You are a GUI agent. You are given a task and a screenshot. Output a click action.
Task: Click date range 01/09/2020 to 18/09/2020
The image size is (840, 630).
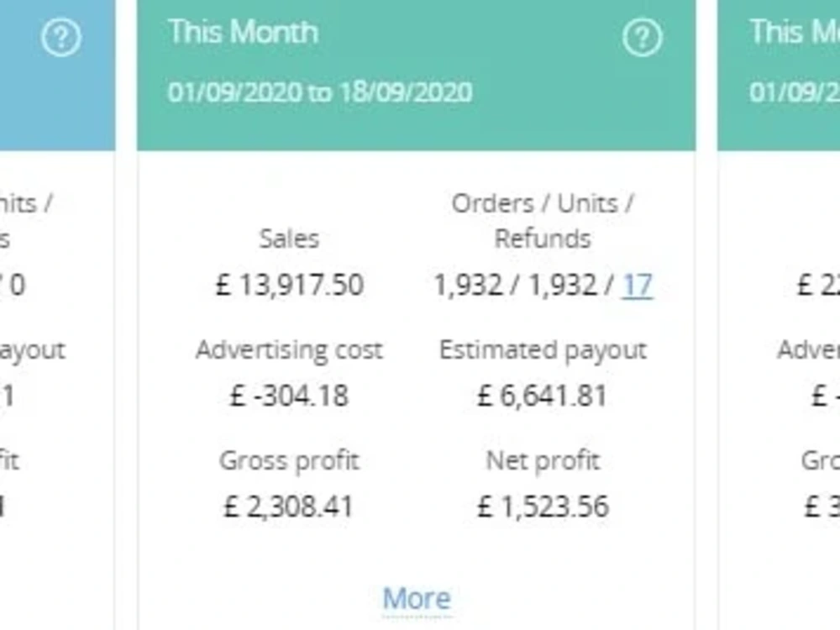(320, 92)
